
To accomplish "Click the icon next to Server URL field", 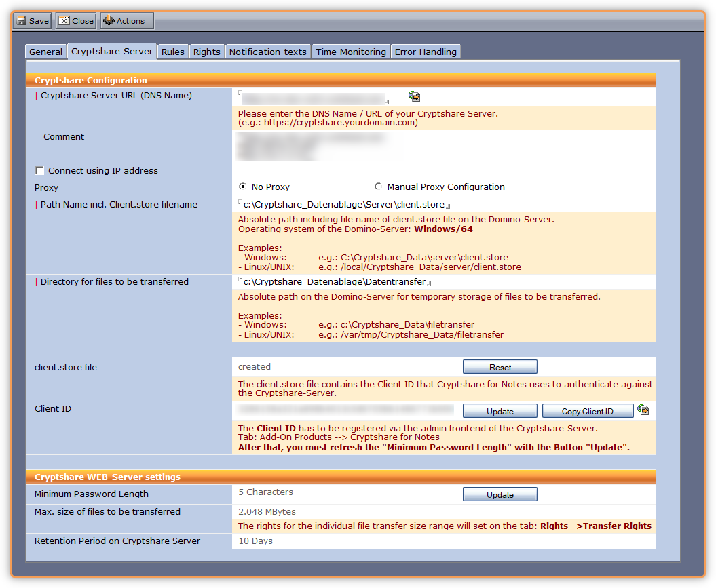I will coord(414,96).
